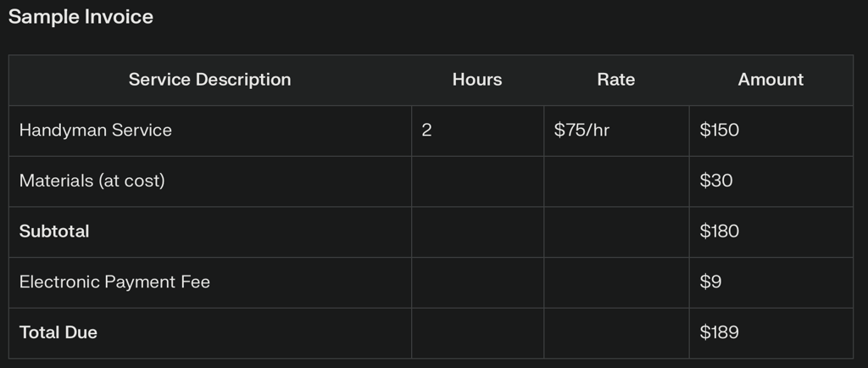The width and height of the screenshot is (868, 368).
Task: Click the empty Hours cell for Total Due
Action: tap(477, 332)
